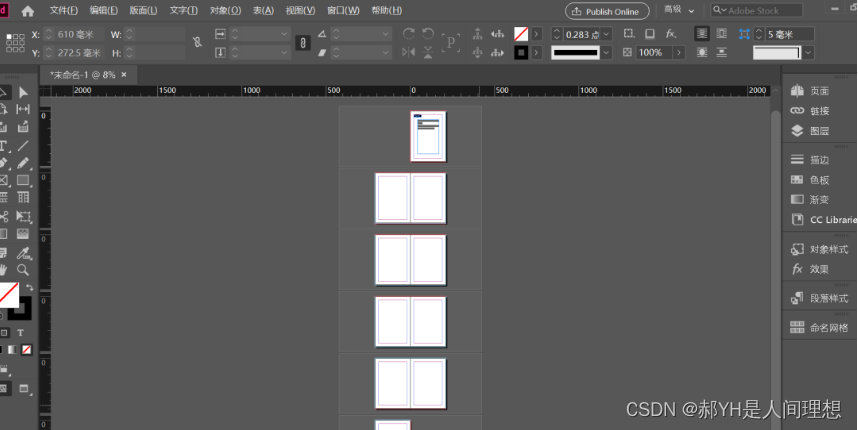
Task: Select the Rectangle tool
Action: (x=23, y=180)
